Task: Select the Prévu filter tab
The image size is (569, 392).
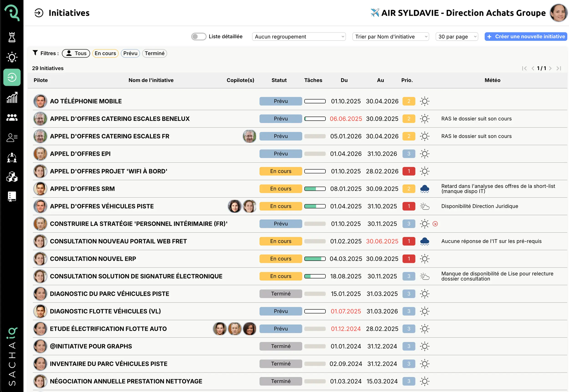Action: click(130, 53)
